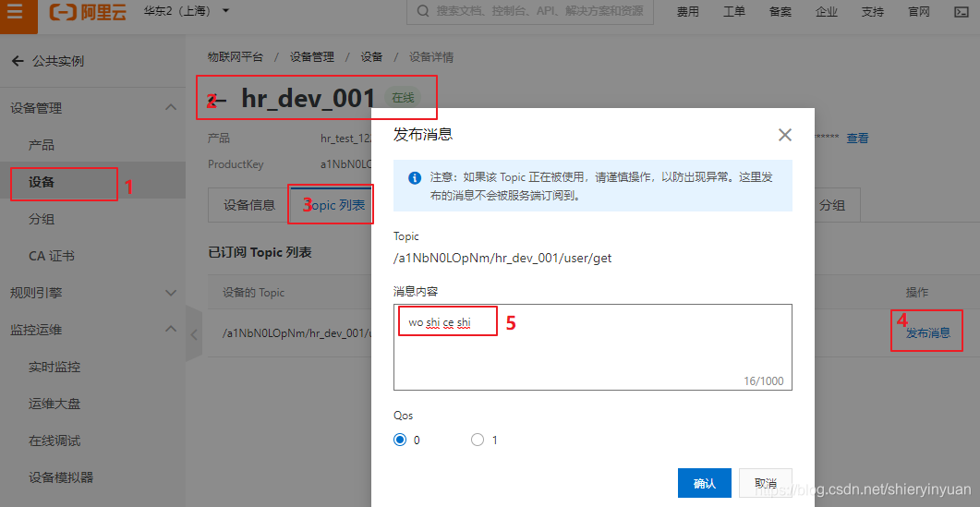Click the 取消 button
Image resolution: width=980 pixels, height=507 pixels.
coord(766,483)
